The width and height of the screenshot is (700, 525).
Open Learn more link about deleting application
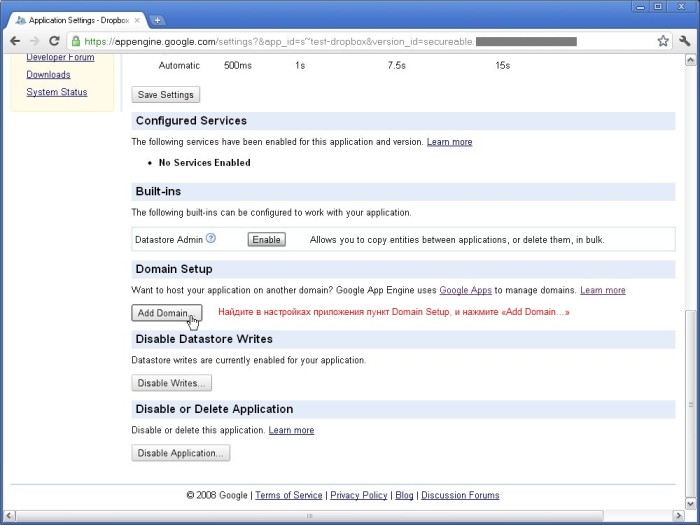pos(291,430)
